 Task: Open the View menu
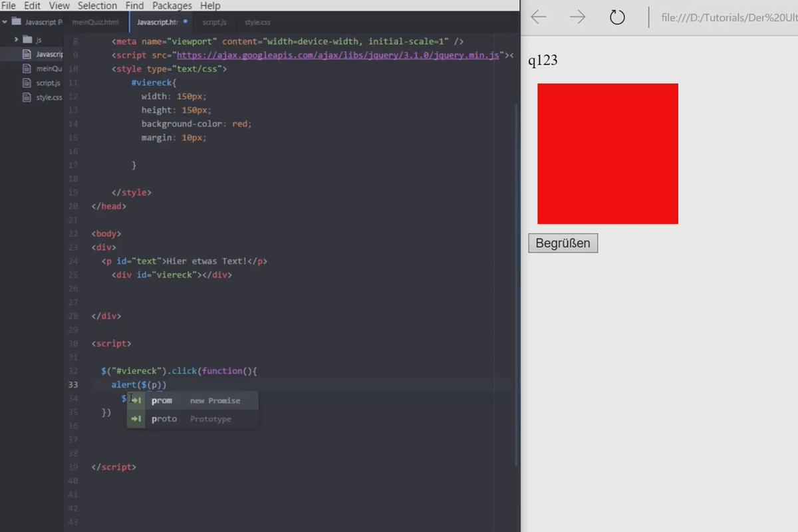point(59,5)
